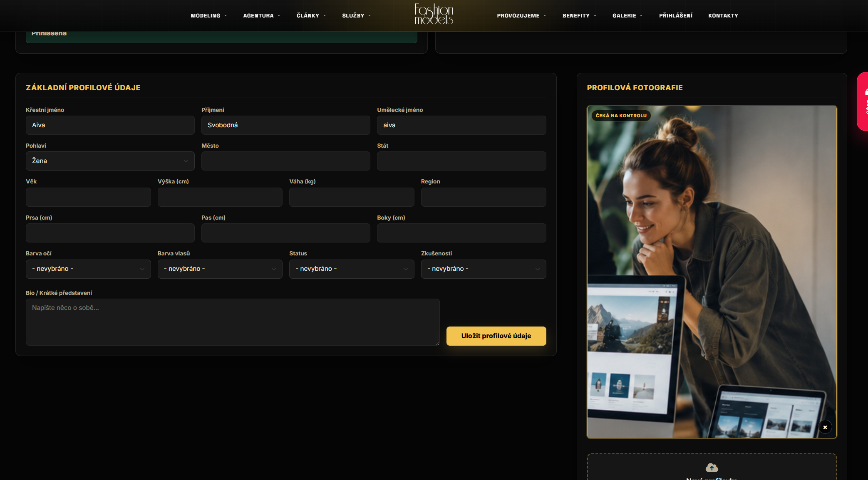Click the Fashion Models logo

click(x=434, y=14)
